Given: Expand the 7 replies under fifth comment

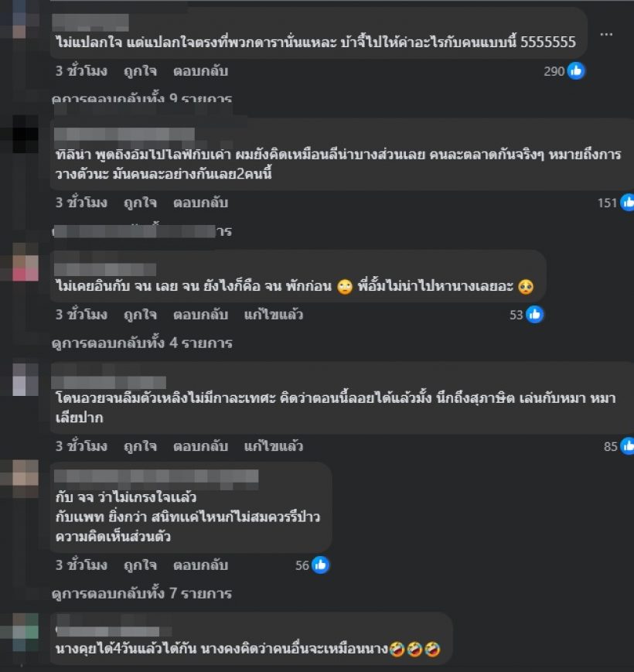Looking at the screenshot, I should point(141,593).
